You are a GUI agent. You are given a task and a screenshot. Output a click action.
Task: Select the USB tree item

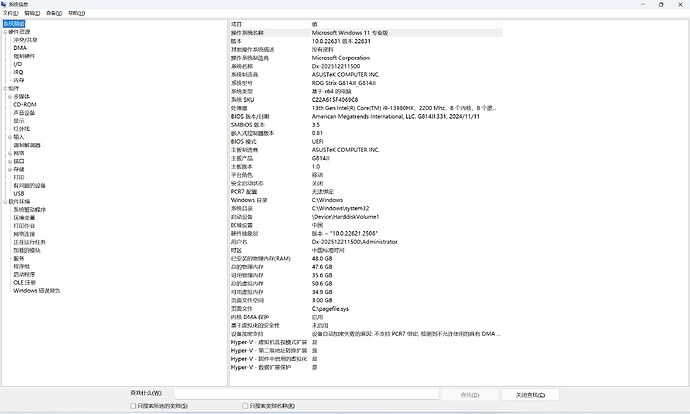tap(19, 193)
